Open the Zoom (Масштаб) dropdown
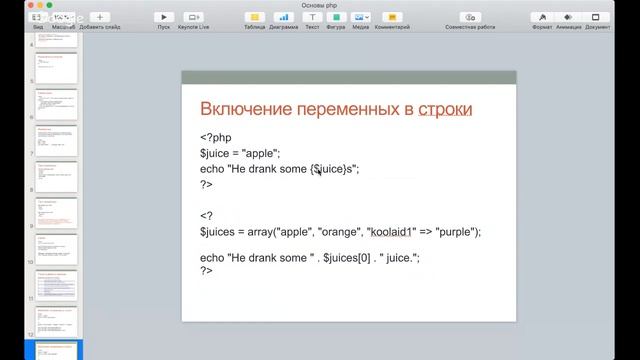This screenshot has height=360, width=640. [x=63, y=18]
